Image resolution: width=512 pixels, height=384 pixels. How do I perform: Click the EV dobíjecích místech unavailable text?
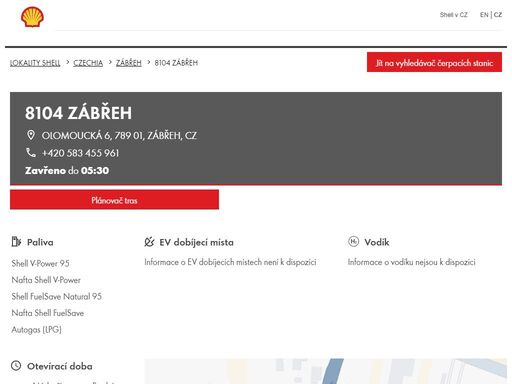pos(230,262)
